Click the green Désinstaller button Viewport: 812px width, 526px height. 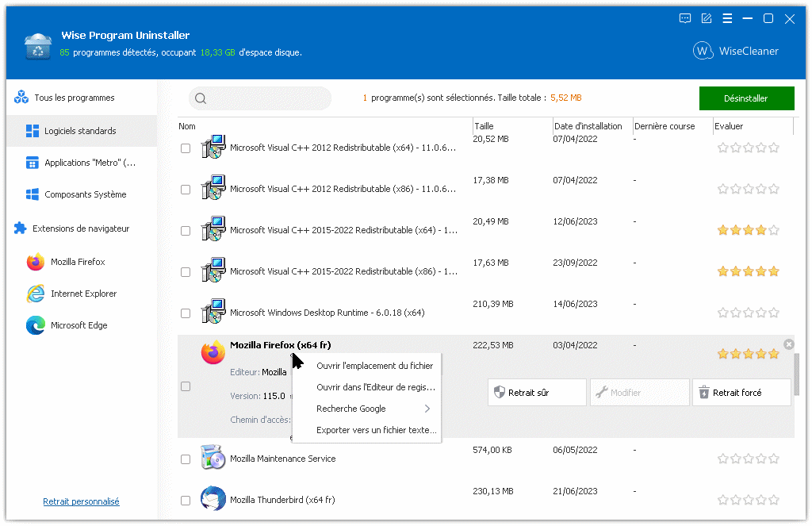(x=746, y=98)
